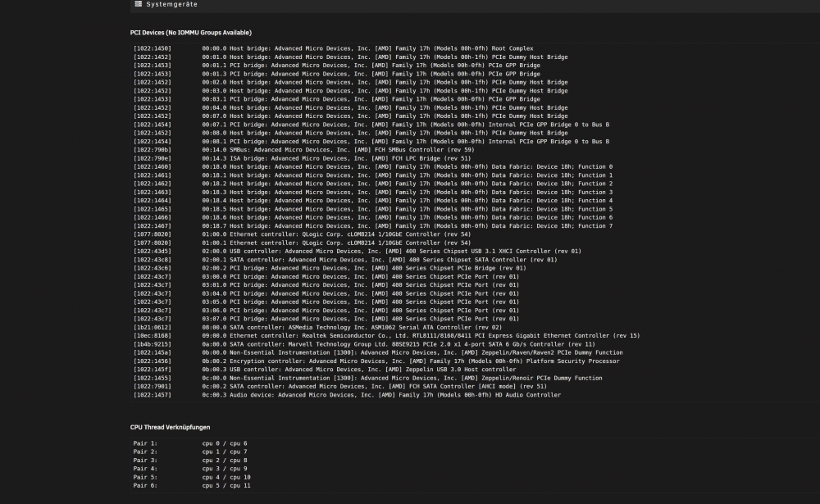820x504 pixels.
Task: Select the 02:00.0 USB 3.1 XHCI Controller row
Action: coord(358,251)
